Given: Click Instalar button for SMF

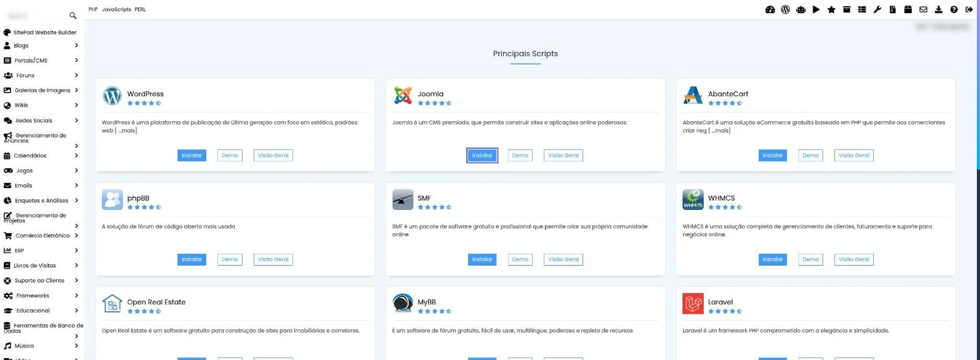Looking at the screenshot, I should 482,259.
